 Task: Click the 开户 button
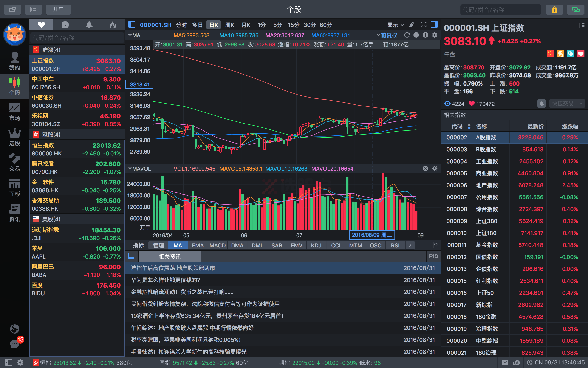58,9
